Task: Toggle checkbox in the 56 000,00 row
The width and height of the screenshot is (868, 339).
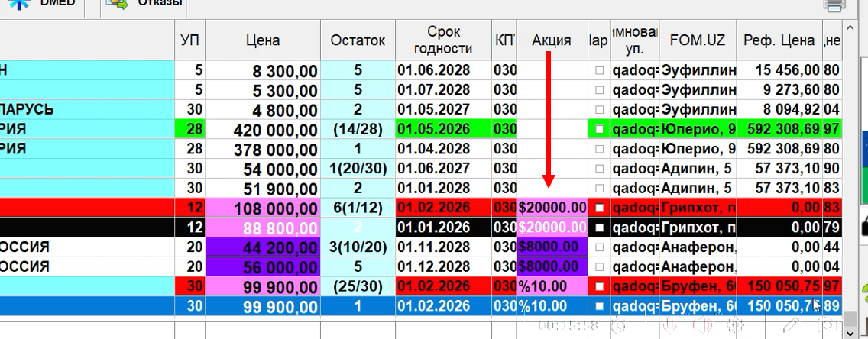Action: [599, 266]
